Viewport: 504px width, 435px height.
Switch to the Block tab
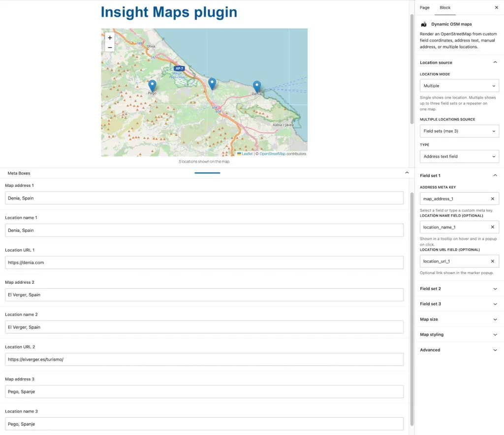click(445, 7)
